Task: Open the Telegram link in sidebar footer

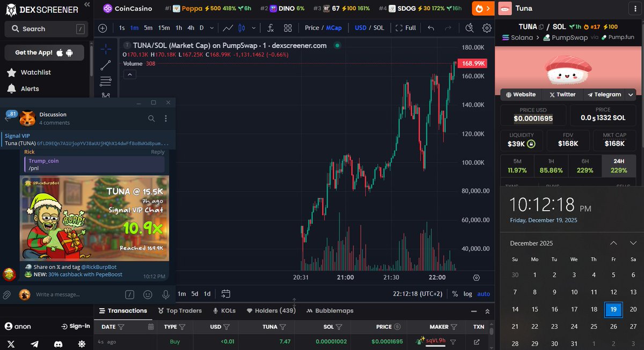Action: click(x=35, y=344)
